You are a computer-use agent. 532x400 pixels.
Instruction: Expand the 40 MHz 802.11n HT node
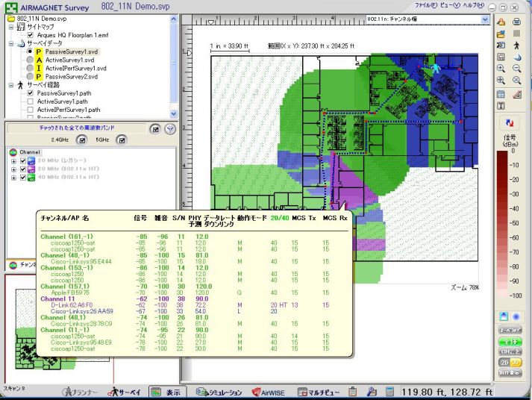click(13, 178)
